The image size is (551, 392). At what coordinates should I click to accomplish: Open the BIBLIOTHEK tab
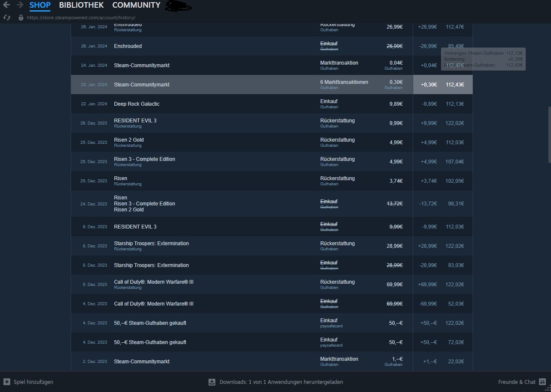(81, 6)
